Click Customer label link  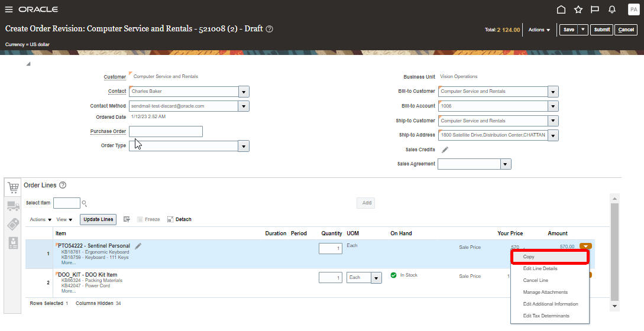coord(115,77)
